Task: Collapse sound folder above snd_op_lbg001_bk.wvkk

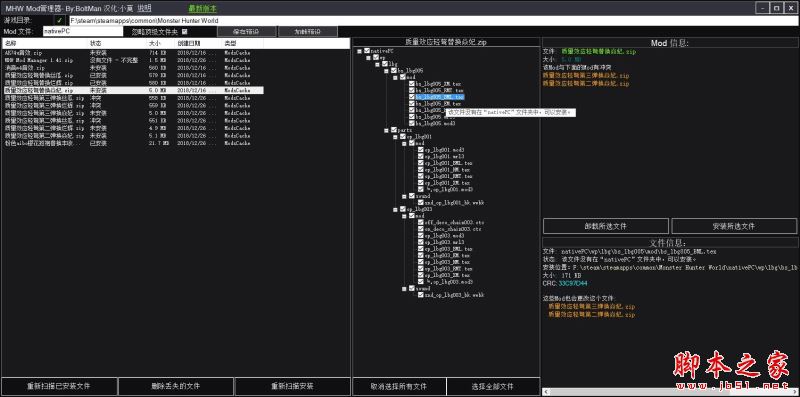Action: click(404, 196)
